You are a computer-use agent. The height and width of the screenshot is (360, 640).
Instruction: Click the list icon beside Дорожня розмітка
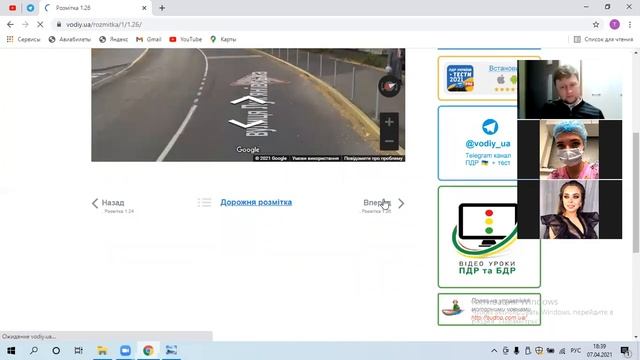pyautogui.click(x=204, y=202)
